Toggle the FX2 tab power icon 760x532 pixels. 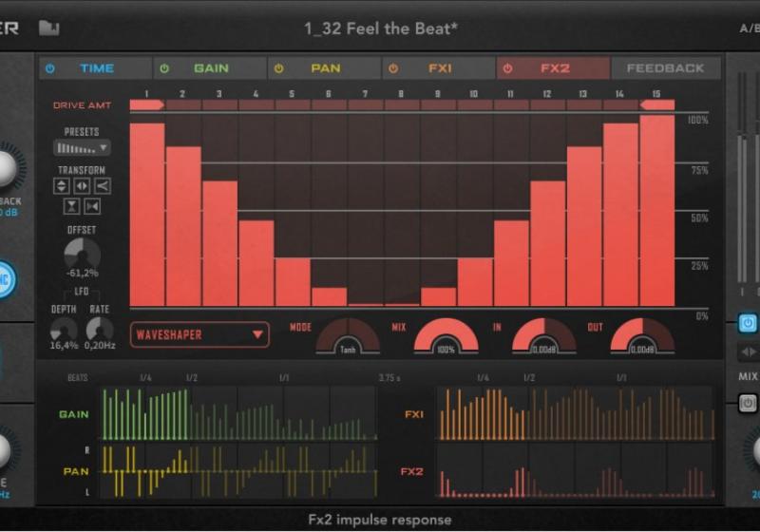tap(507, 68)
